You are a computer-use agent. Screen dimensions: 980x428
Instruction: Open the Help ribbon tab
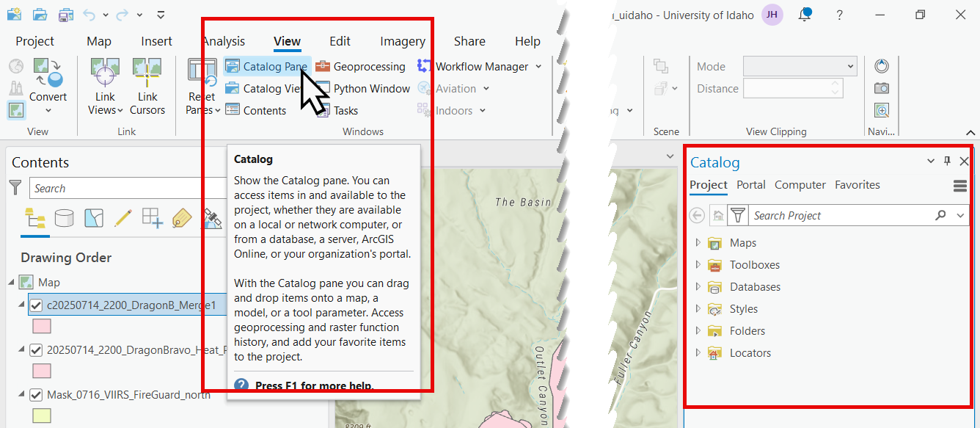point(527,41)
